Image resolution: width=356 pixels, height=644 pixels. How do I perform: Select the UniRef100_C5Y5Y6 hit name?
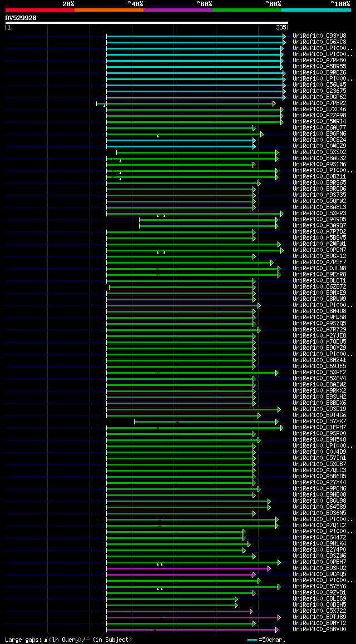(319, 587)
